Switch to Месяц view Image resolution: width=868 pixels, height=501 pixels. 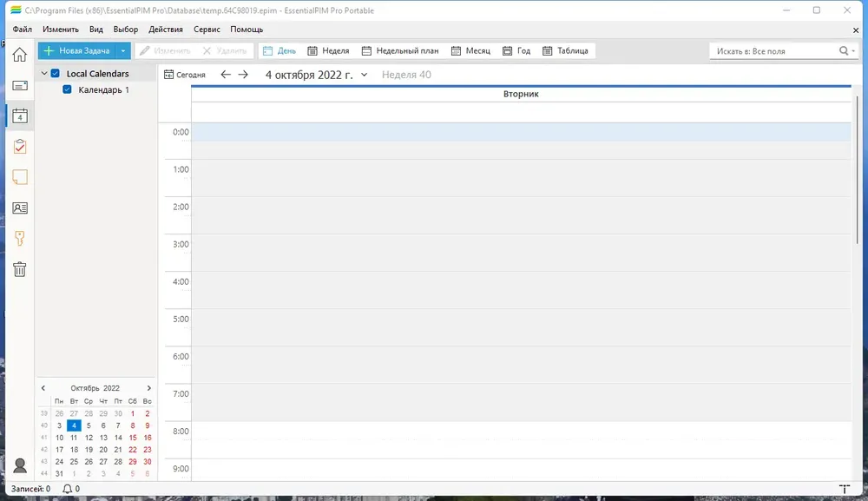click(471, 51)
